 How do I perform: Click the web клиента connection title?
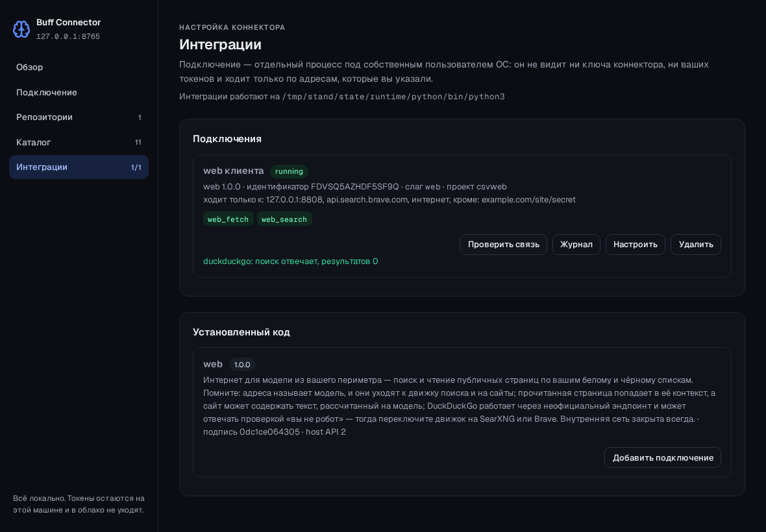point(234,171)
